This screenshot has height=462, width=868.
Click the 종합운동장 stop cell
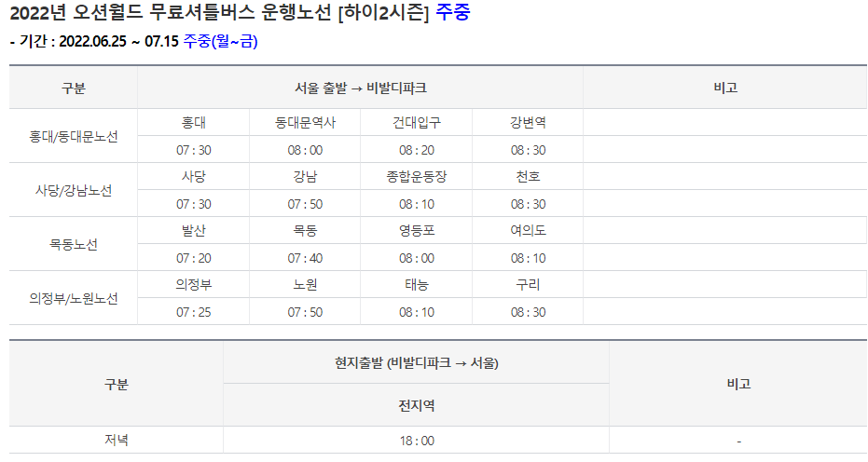coord(416,176)
